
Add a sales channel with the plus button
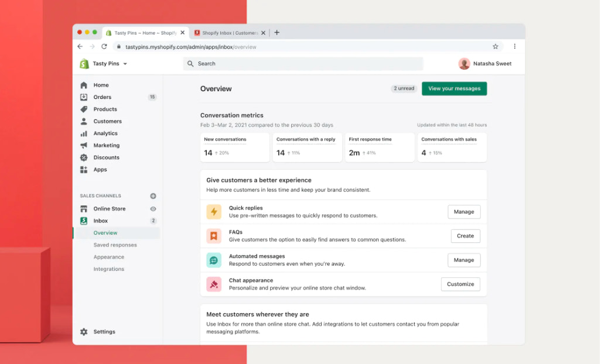[153, 195]
